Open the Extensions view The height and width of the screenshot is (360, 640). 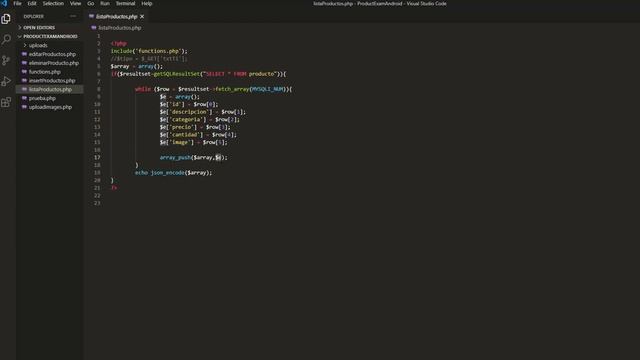pyautogui.click(x=6, y=102)
